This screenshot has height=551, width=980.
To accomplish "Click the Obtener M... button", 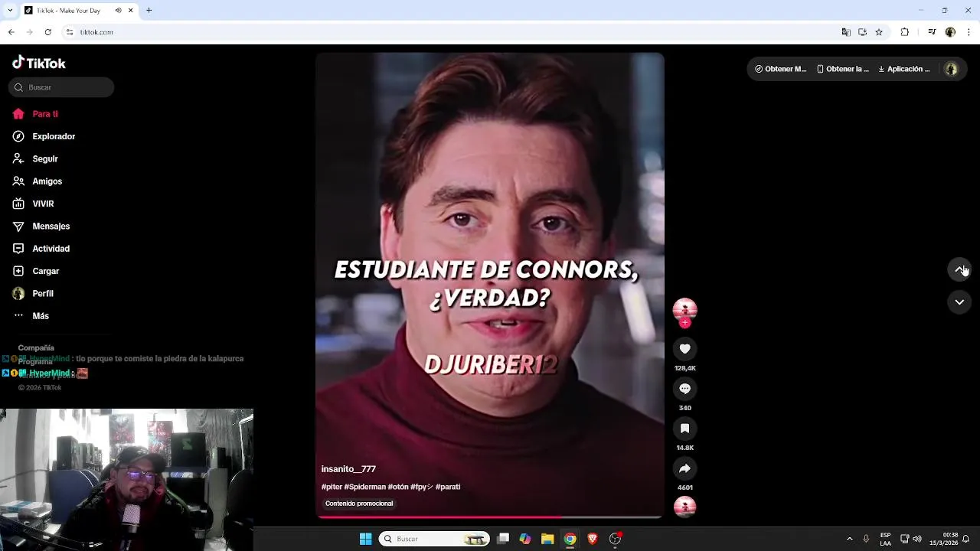I will tap(780, 69).
